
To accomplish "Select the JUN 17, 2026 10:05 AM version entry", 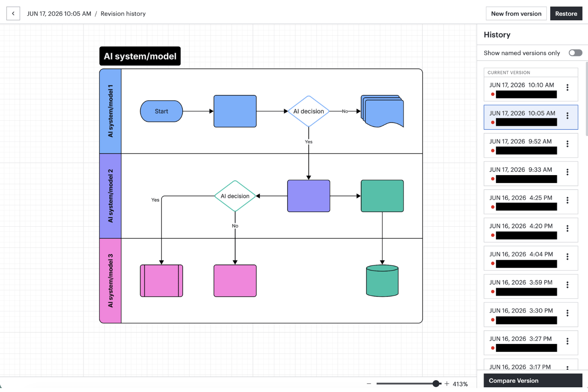I will pos(531,117).
